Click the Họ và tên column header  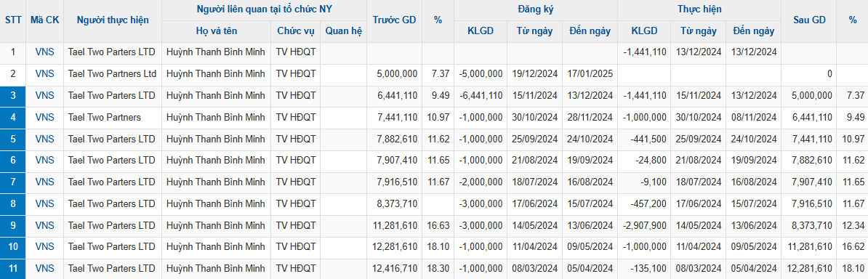point(217,31)
